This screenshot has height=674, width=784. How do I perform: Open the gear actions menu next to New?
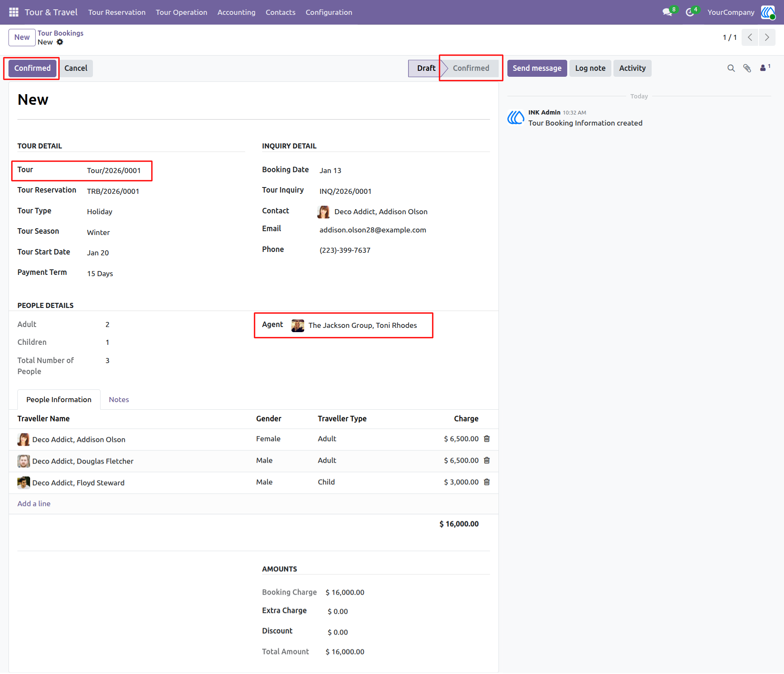tap(60, 42)
